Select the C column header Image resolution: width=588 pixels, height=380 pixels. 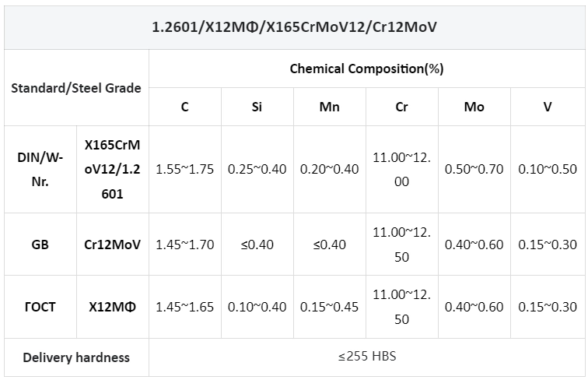coord(185,107)
